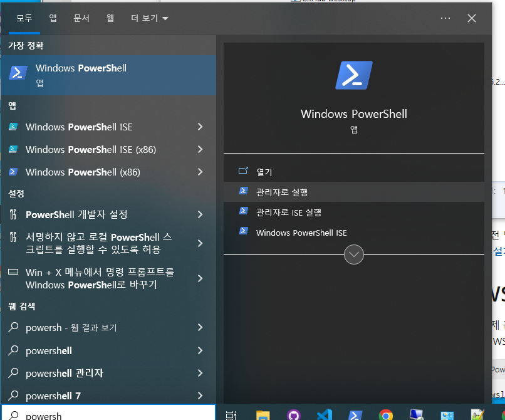
Task: Expand arrow for 서명하지 않고 로컬 setting
Action: (x=200, y=243)
